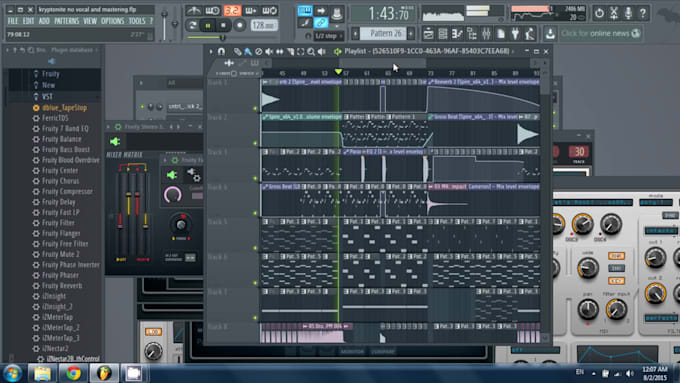Toggle typing keyboard to piano button
This screenshot has height=383, width=680.
click(305, 10)
